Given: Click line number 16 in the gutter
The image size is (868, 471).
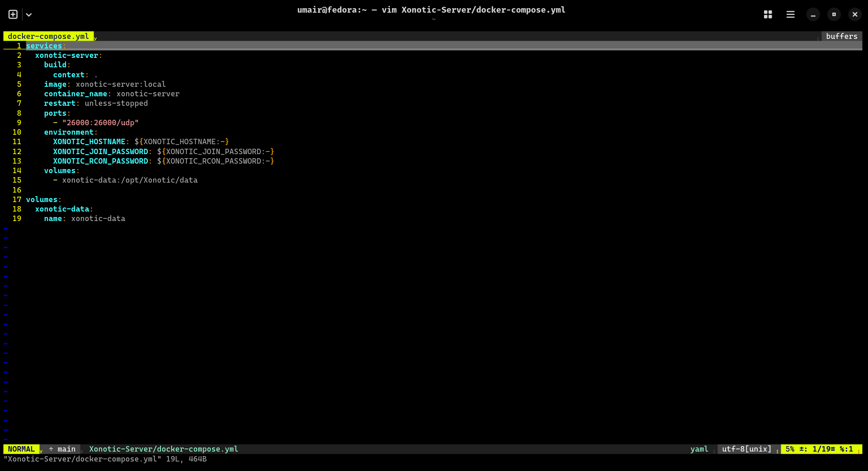Looking at the screenshot, I should point(17,190).
